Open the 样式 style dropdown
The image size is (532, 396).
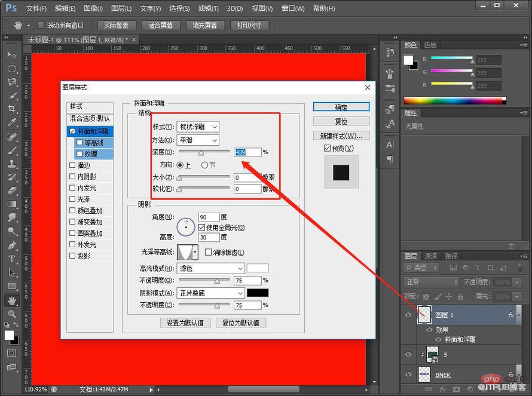point(198,127)
